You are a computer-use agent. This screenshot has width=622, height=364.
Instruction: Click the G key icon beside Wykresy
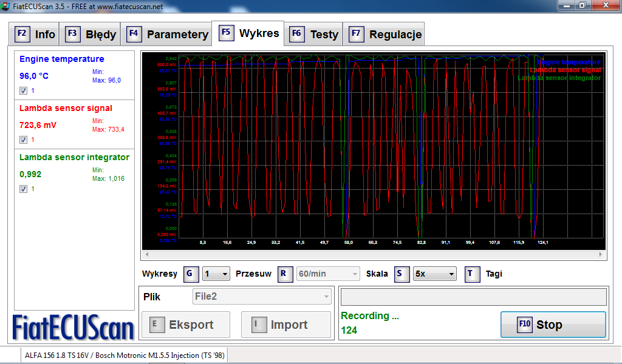(x=190, y=274)
